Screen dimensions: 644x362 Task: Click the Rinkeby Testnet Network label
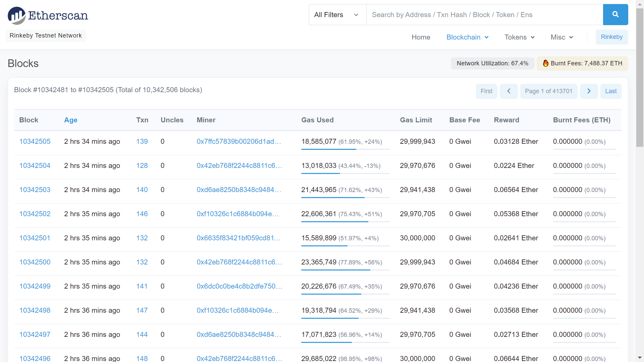(x=46, y=36)
